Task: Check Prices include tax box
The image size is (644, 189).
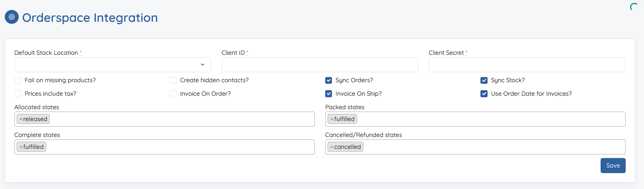Action: 18,94
